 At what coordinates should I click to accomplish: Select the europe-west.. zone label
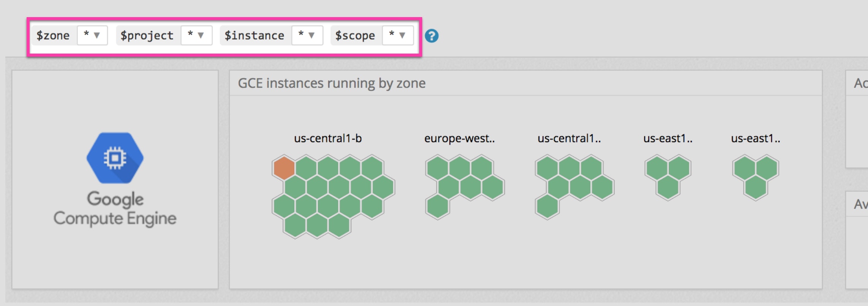[x=459, y=138]
